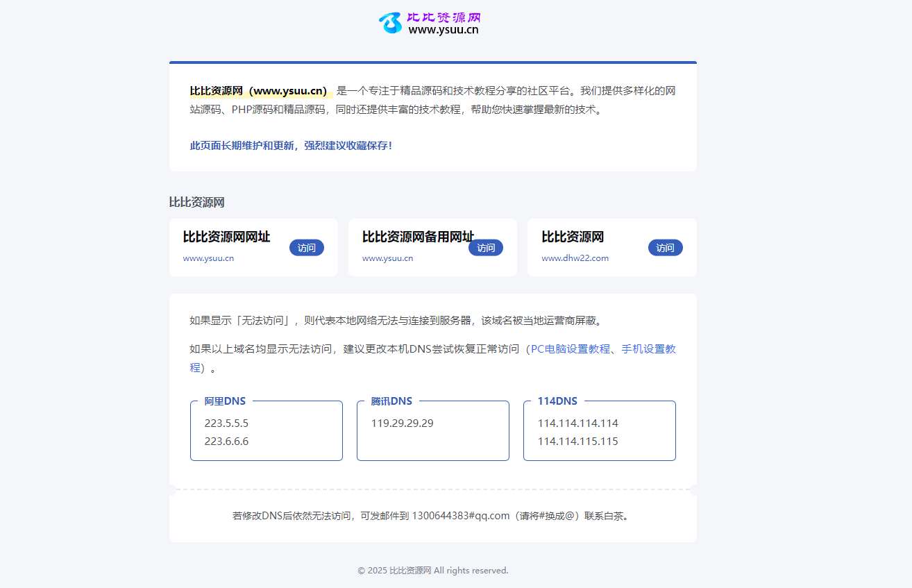Select the 223.5.5.5 AliDNS address

pos(226,423)
